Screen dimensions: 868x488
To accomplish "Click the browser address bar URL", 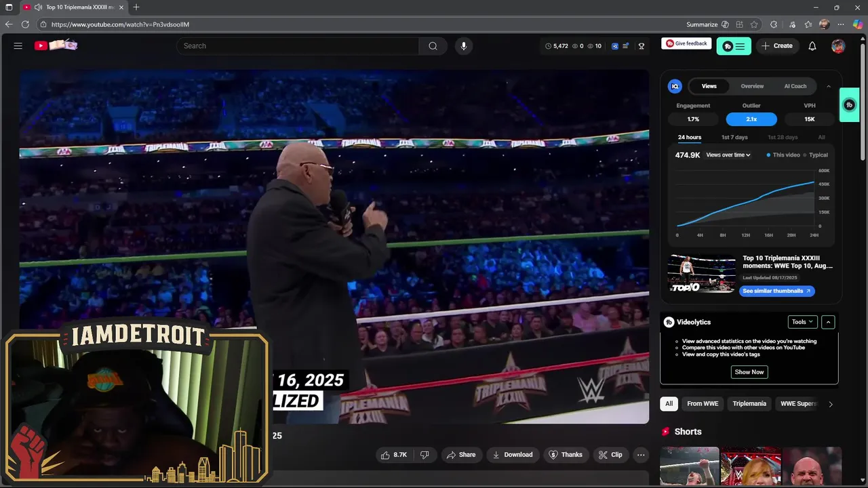I will pyautogui.click(x=120, y=24).
